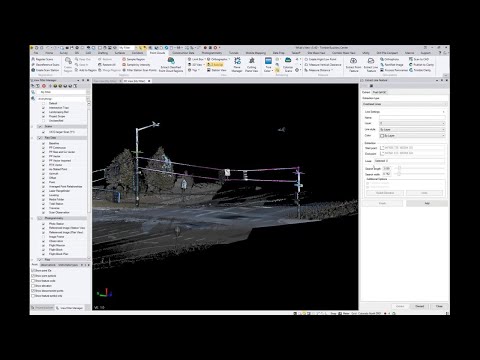Click the Georeference Scans tool
Viewport: 480px width, 360px height.
tap(45, 65)
